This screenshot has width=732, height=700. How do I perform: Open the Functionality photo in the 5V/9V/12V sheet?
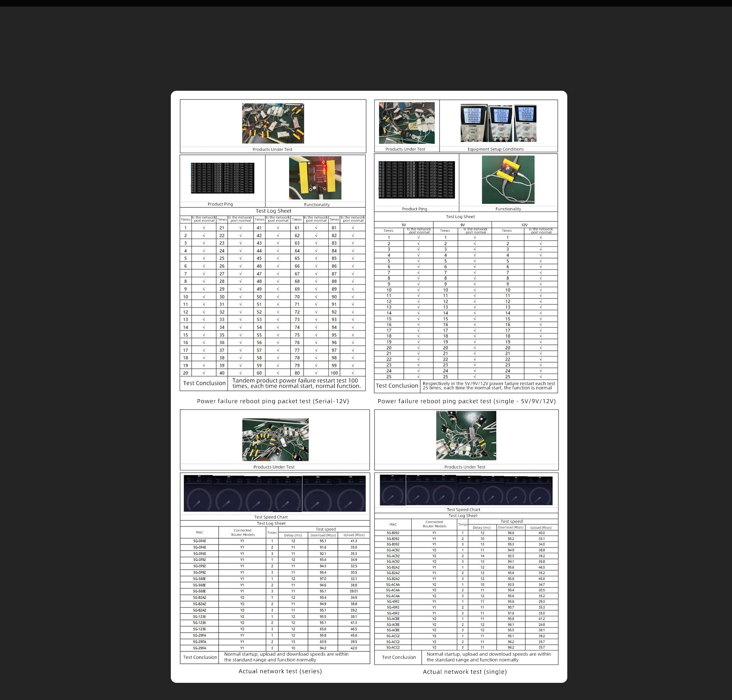(x=508, y=180)
